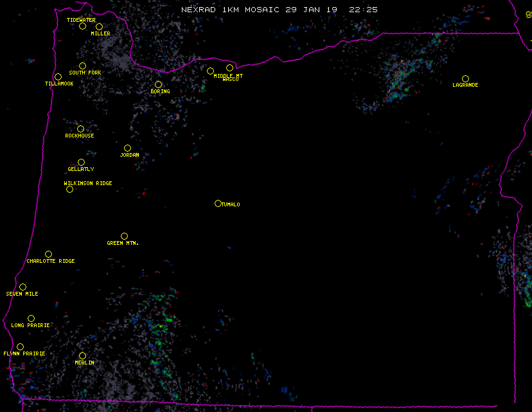Select the Wilkinson Ridge station marker
The width and height of the screenshot is (532, 412).
[69, 189]
